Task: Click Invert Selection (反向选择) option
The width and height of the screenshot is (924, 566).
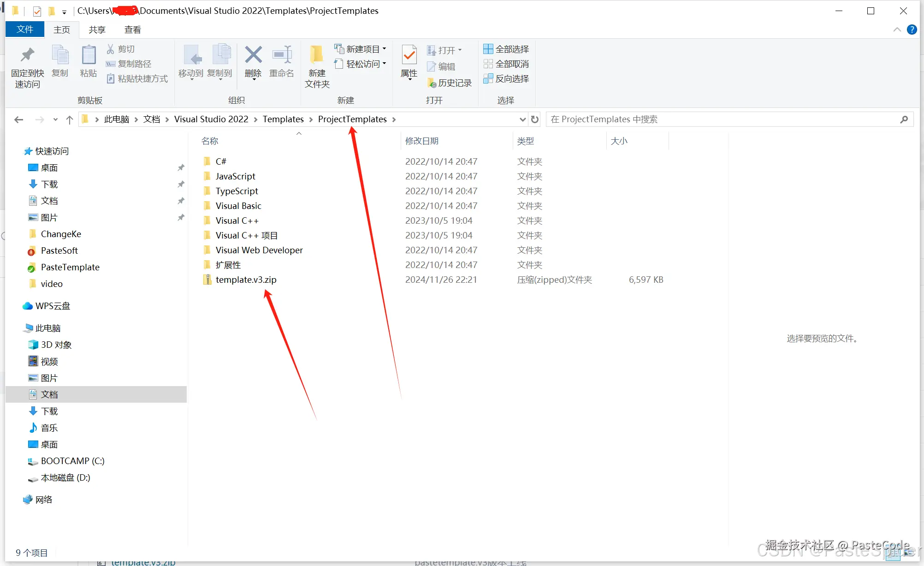Action: pyautogui.click(x=506, y=78)
